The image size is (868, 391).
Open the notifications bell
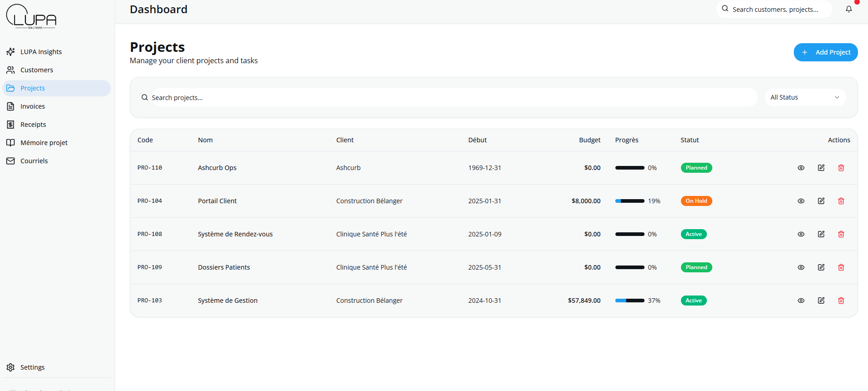[848, 9]
